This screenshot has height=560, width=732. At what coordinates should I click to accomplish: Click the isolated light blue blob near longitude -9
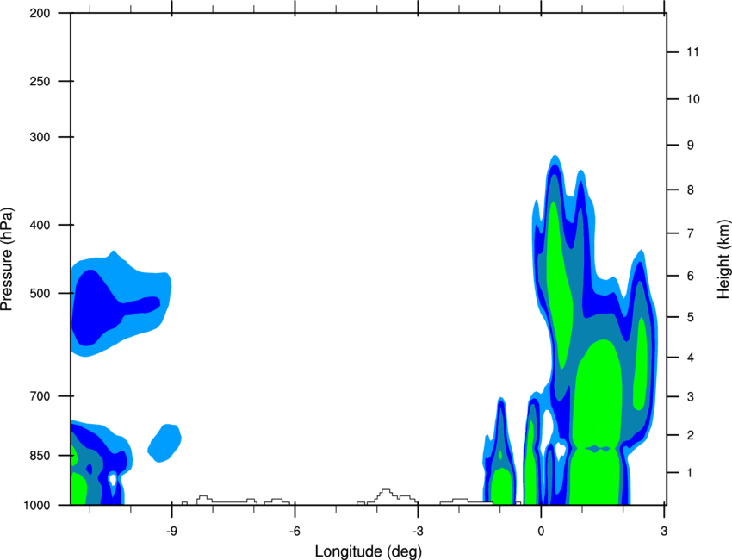164,443
